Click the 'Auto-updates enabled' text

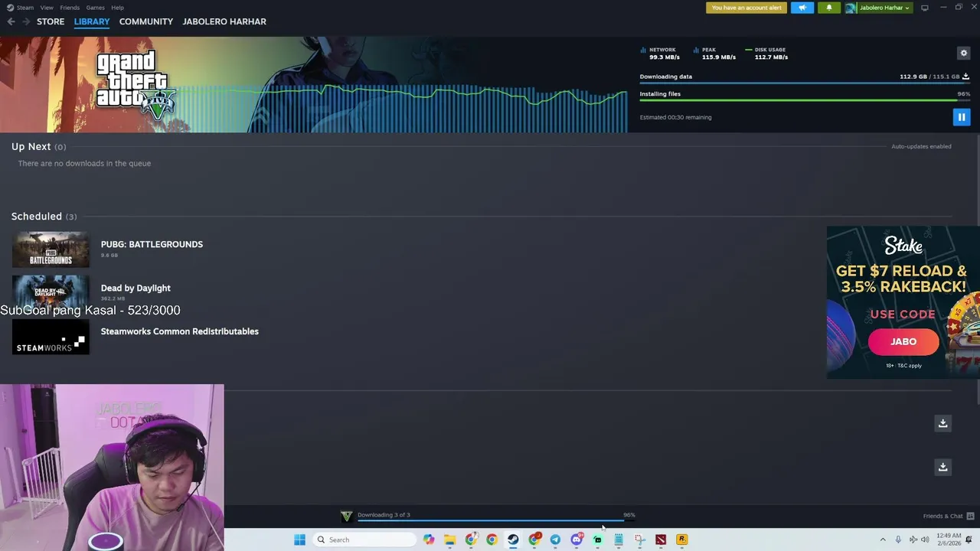[x=921, y=146]
